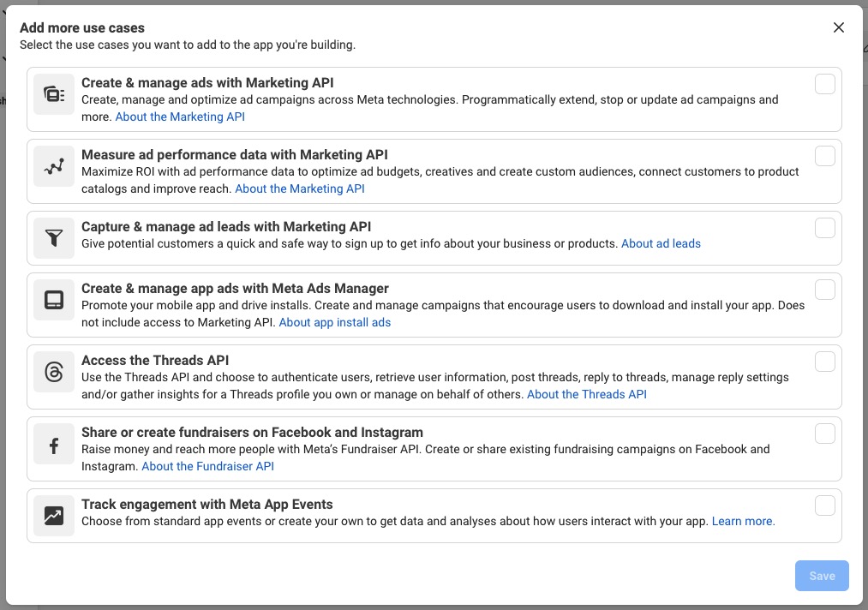Open Learn more link for App Events
868x610 pixels.
[743, 521]
